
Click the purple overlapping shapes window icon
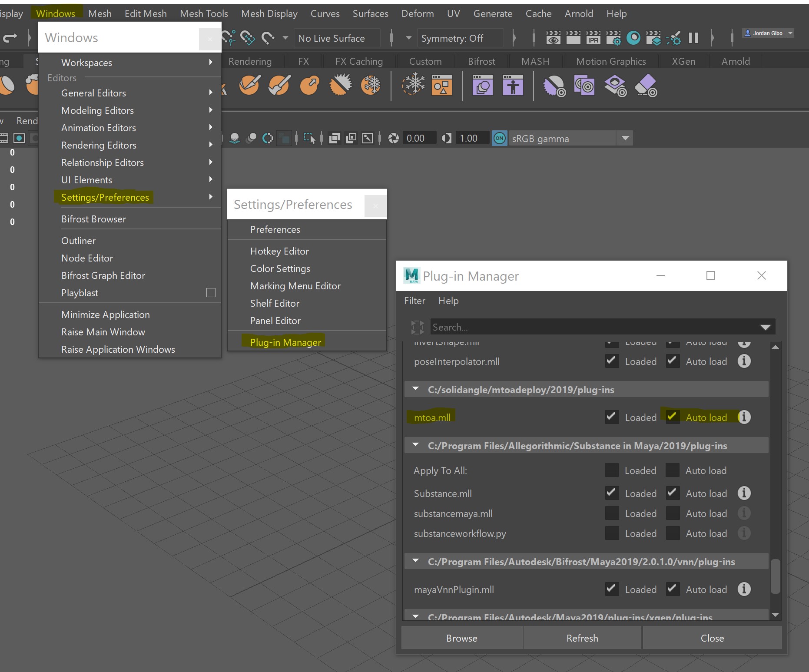tap(483, 85)
